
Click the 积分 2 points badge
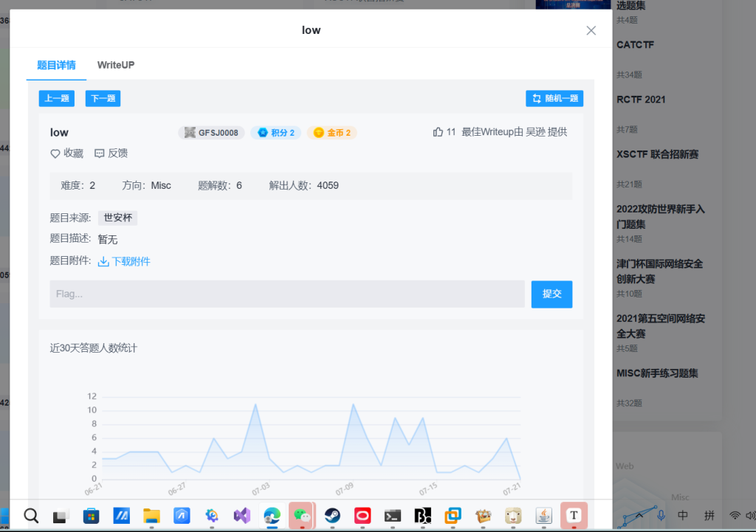coord(275,133)
